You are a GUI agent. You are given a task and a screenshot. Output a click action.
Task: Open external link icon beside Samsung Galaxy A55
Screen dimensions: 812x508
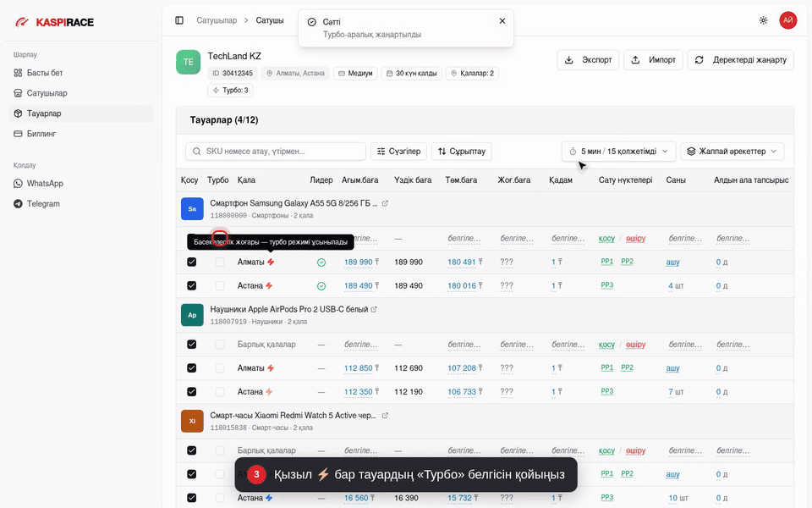(x=385, y=203)
